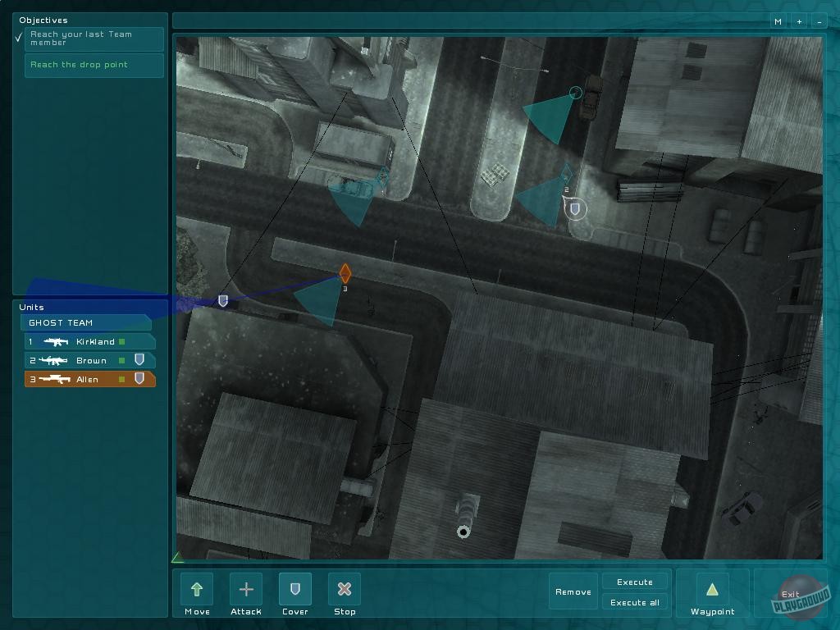This screenshot has width=840, height=630.
Task: Click Allen's orange diamond marker on the map
Action: click(345, 273)
